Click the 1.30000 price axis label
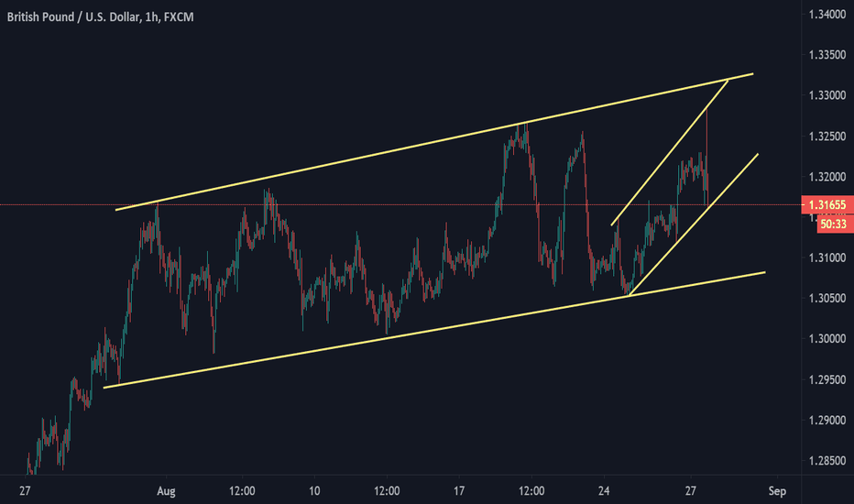Screen dimensions: 854x504 [x=827, y=338]
